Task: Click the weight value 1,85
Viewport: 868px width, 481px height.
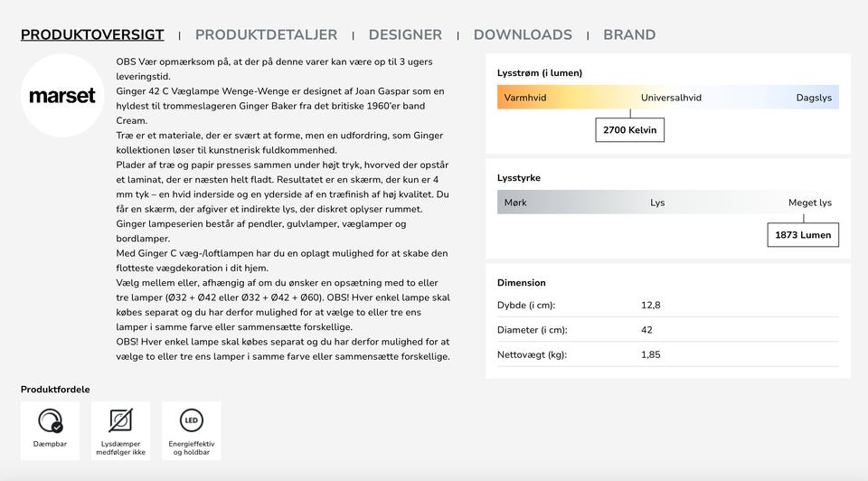Action: [x=650, y=354]
